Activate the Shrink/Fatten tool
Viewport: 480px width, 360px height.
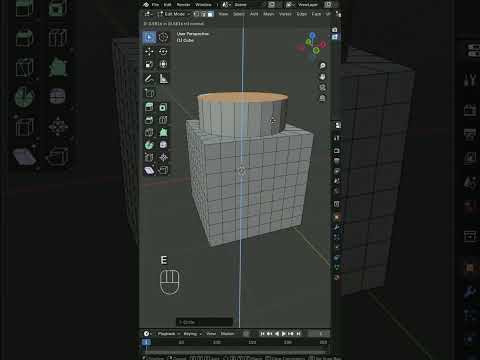click(163, 157)
